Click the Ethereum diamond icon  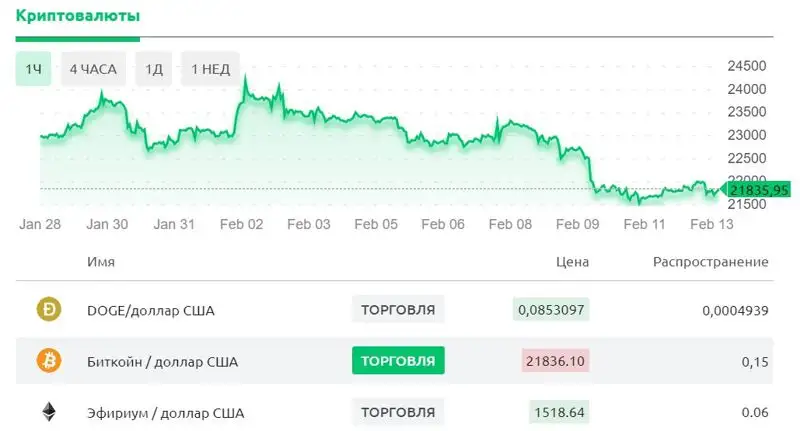[x=49, y=412]
